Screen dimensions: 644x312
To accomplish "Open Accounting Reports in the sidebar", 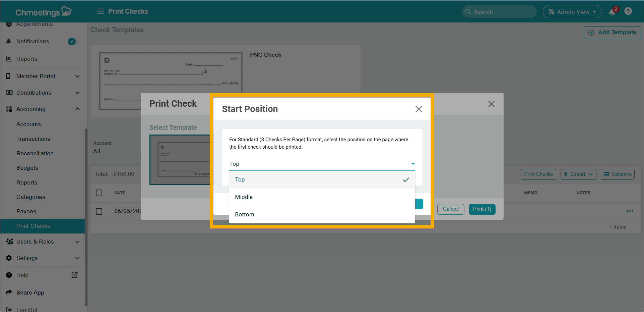I will click(27, 183).
